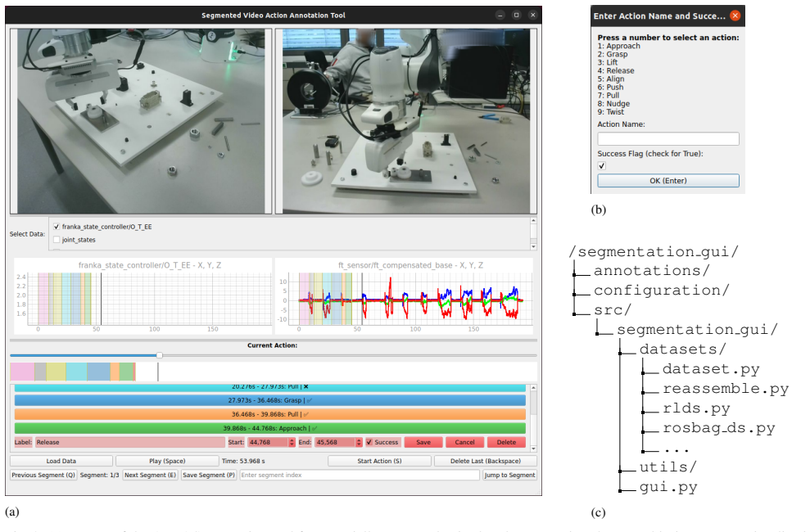Select the 39.868s - 44.768s Approach annotation
Screen dimensions: 810x532
click(x=269, y=428)
